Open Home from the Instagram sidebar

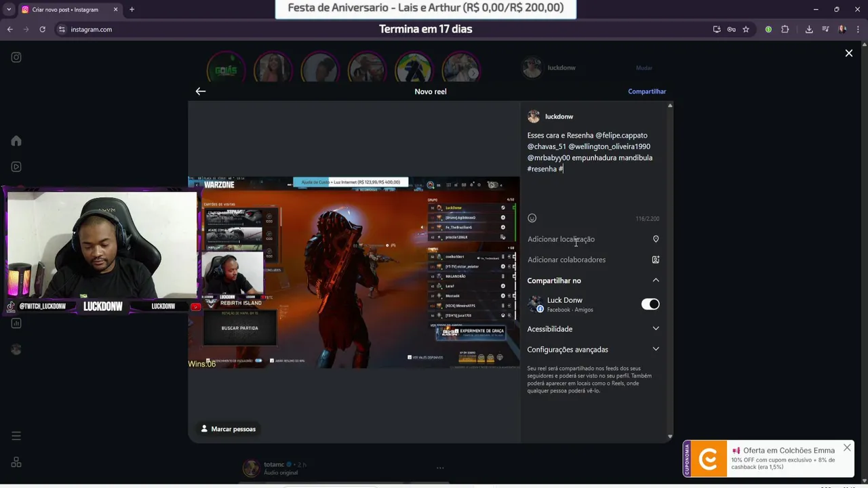[16, 141]
